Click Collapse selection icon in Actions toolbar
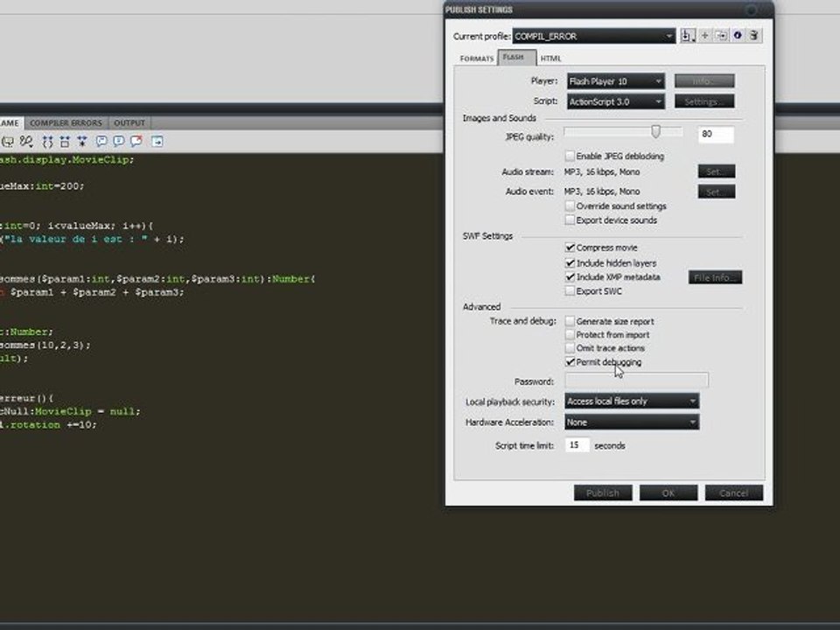Image resolution: width=840 pixels, height=630 pixels. click(65, 142)
